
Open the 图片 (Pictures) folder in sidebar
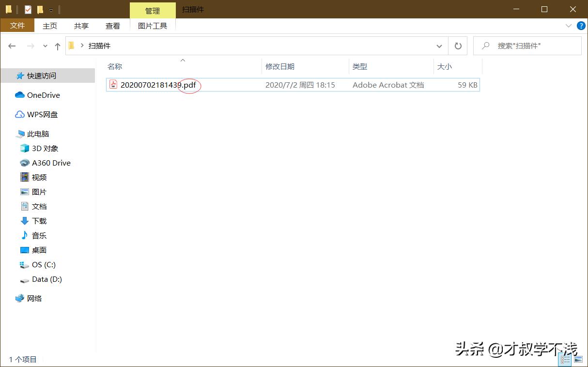tap(39, 192)
